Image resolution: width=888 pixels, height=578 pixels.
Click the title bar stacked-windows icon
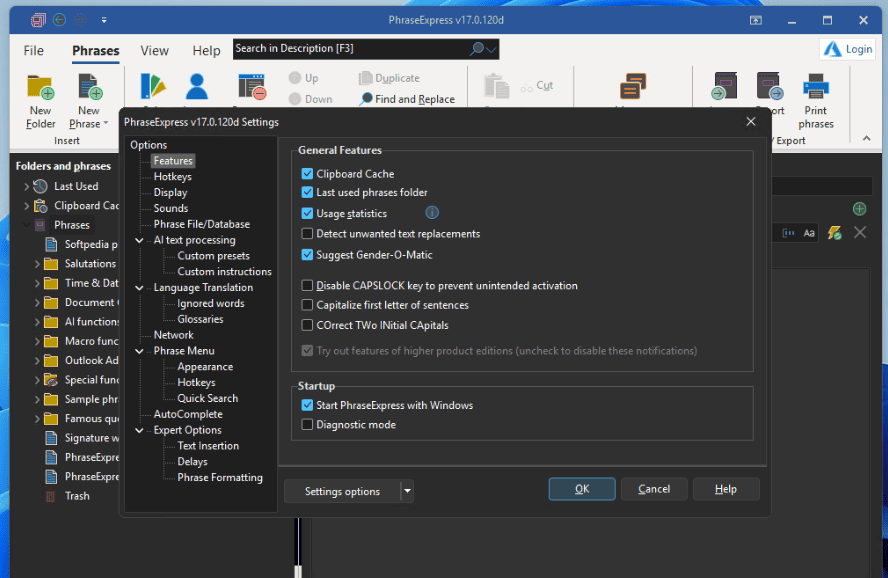(38, 20)
